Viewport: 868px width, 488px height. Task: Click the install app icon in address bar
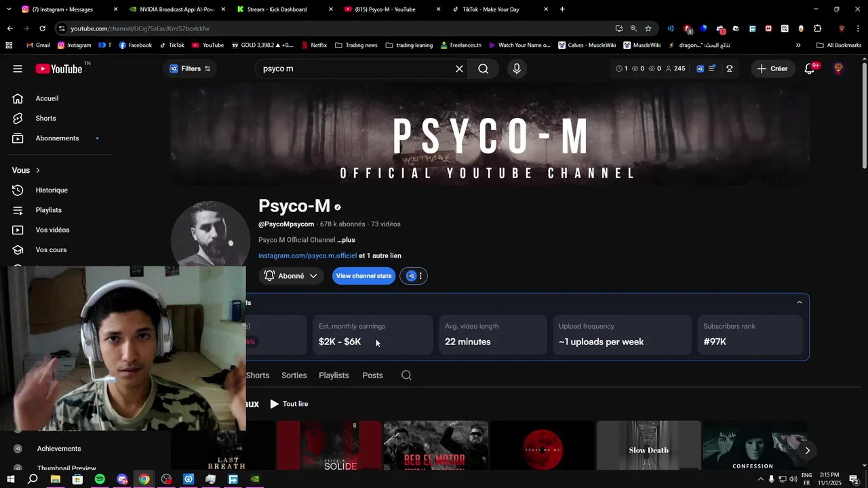618,28
